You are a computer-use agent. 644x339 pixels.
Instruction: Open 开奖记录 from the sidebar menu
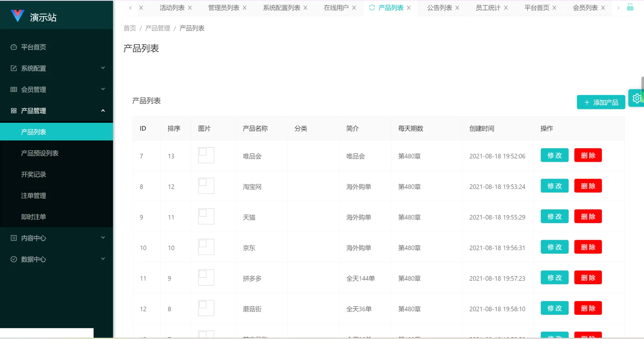tap(34, 174)
